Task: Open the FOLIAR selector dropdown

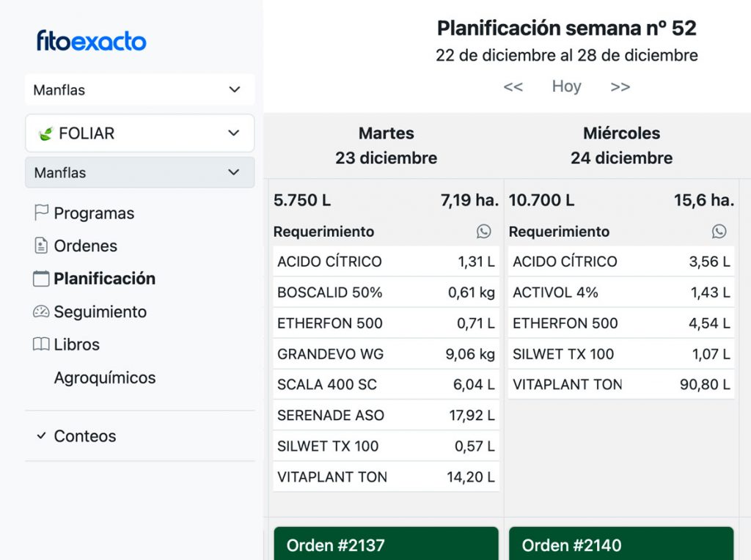Action: click(140, 133)
